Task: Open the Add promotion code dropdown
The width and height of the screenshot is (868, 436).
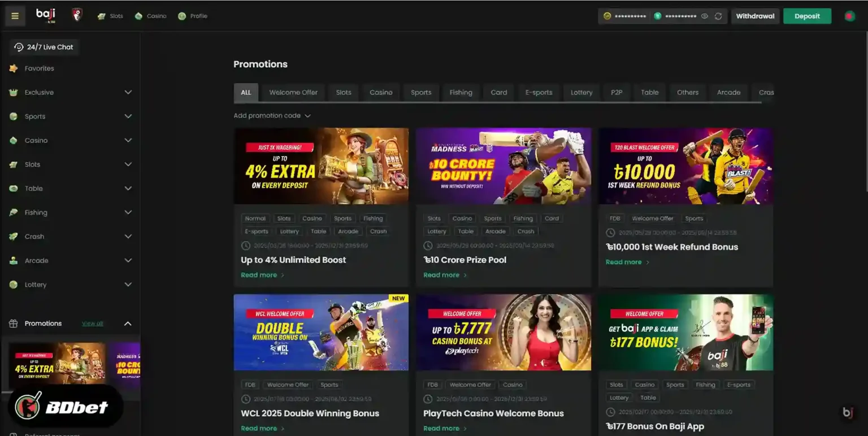Action: click(x=272, y=115)
